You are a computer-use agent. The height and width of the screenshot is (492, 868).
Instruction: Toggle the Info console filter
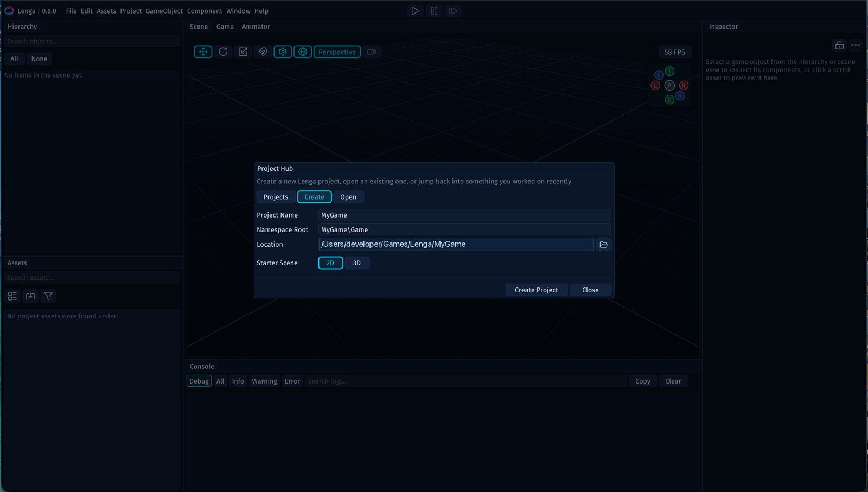click(x=238, y=381)
